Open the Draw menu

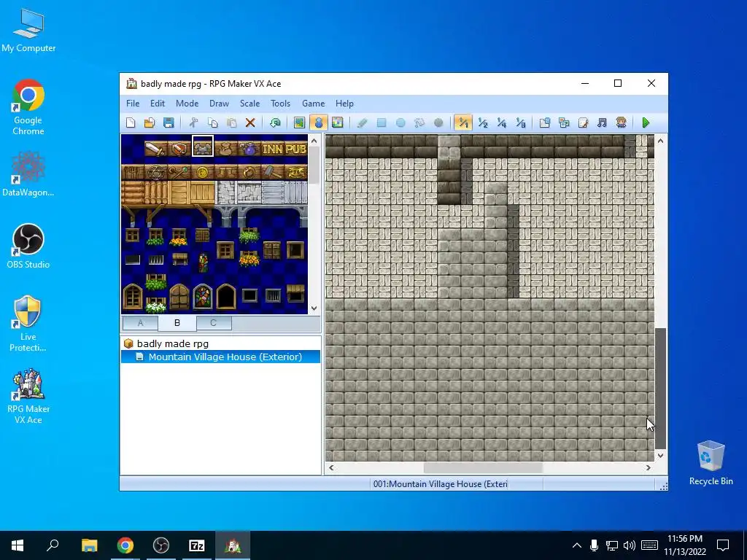219,104
